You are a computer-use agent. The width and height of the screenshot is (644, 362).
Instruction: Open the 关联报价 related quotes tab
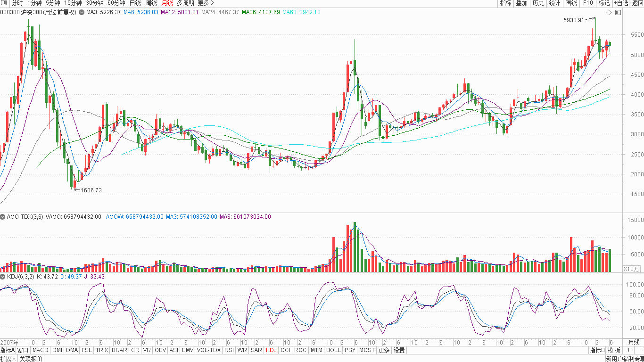(31, 359)
